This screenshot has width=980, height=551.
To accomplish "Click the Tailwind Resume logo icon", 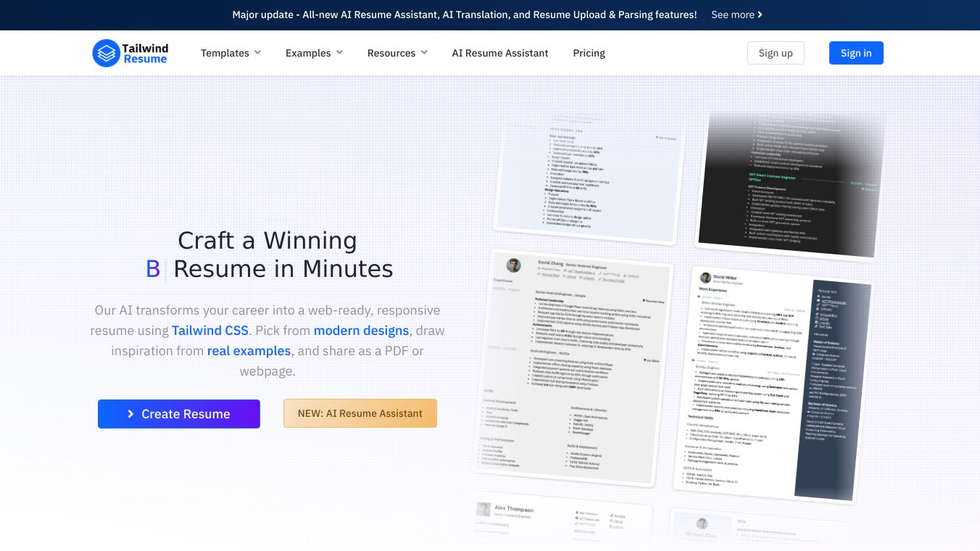I will pyautogui.click(x=106, y=53).
